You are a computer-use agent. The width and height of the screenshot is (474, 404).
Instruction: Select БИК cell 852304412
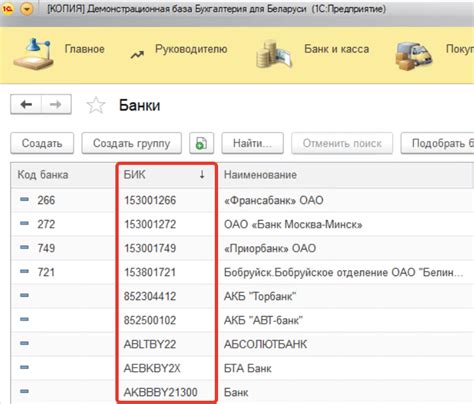point(150,296)
